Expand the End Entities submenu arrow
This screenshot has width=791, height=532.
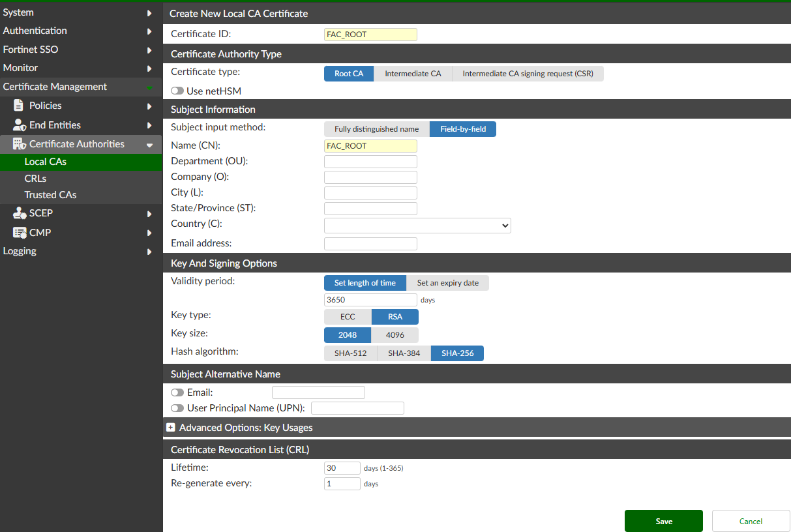[149, 125]
